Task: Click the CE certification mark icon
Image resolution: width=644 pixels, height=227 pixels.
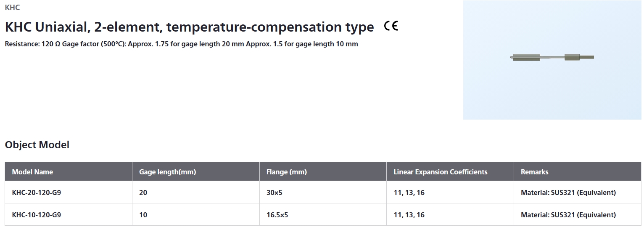Action: [x=391, y=27]
